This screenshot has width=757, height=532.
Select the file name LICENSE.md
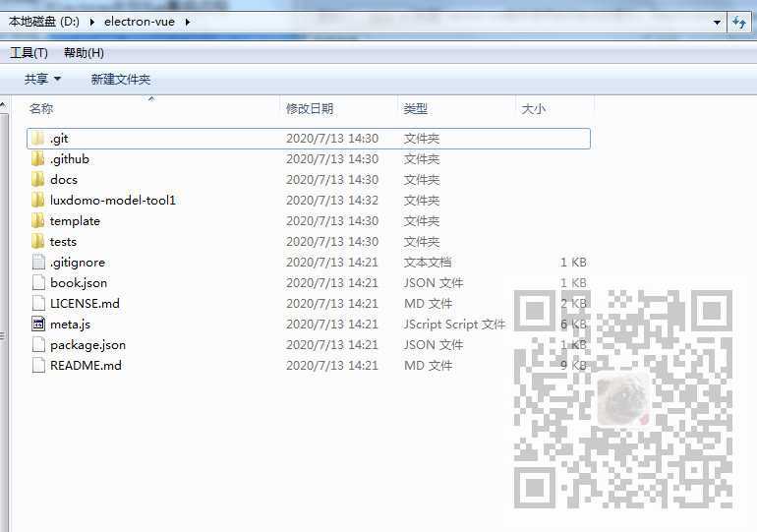coord(85,304)
